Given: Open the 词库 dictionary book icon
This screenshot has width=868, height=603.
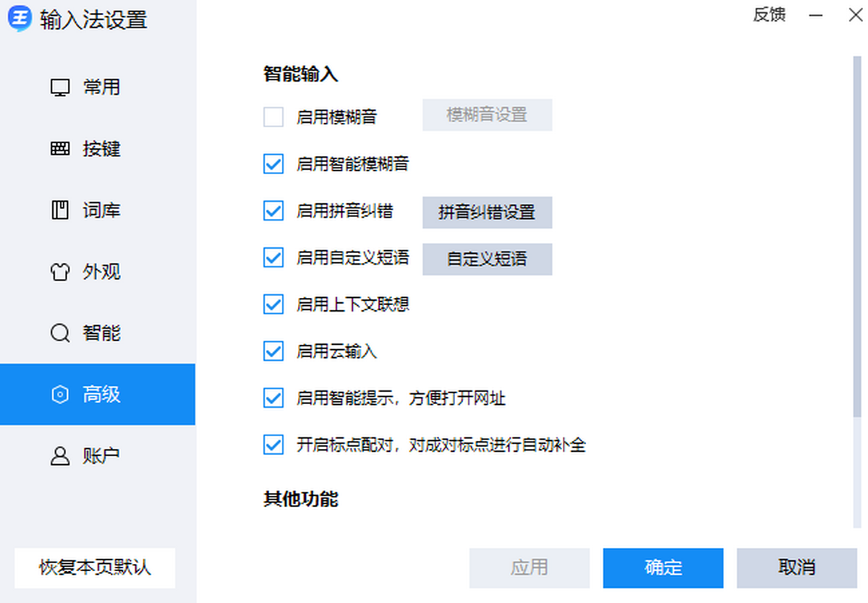Looking at the screenshot, I should 60,210.
